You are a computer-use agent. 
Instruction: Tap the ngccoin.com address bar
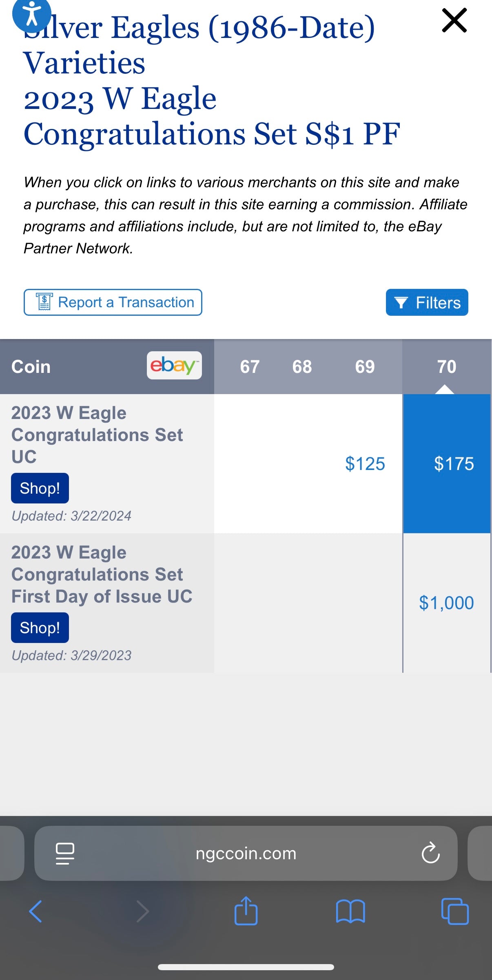click(x=246, y=854)
